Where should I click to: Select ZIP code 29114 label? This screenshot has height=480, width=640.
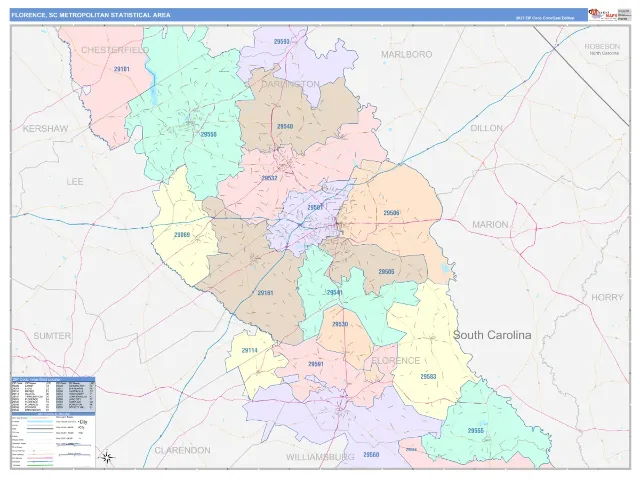pyautogui.click(x=249, y=350)
